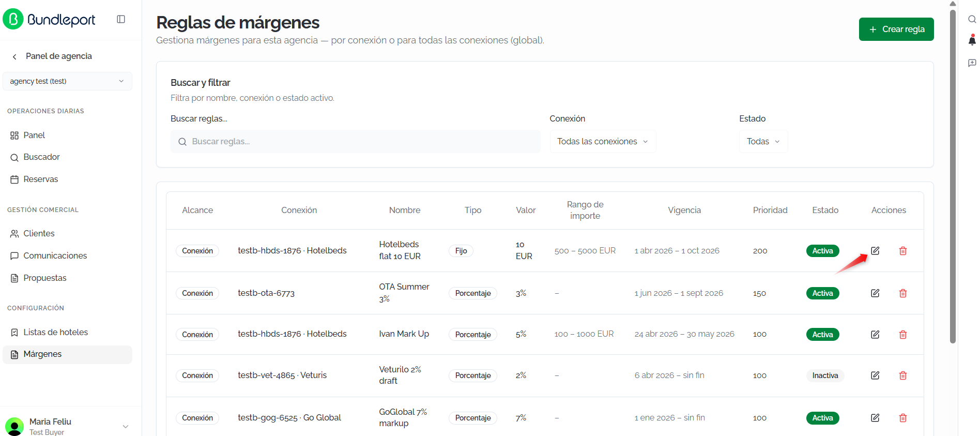The image size is (980, 436).
Task: Click the Acciones column header
Action: (889, 211)
